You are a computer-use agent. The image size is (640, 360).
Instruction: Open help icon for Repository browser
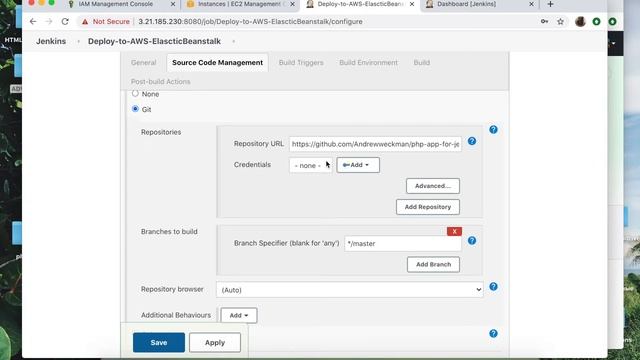tap(493, 287)
